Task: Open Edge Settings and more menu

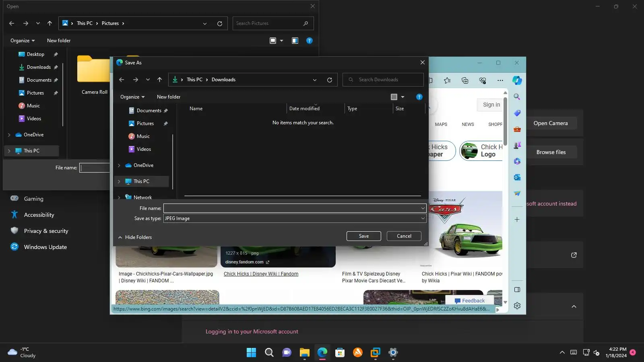Action: (x=500, y=80)
